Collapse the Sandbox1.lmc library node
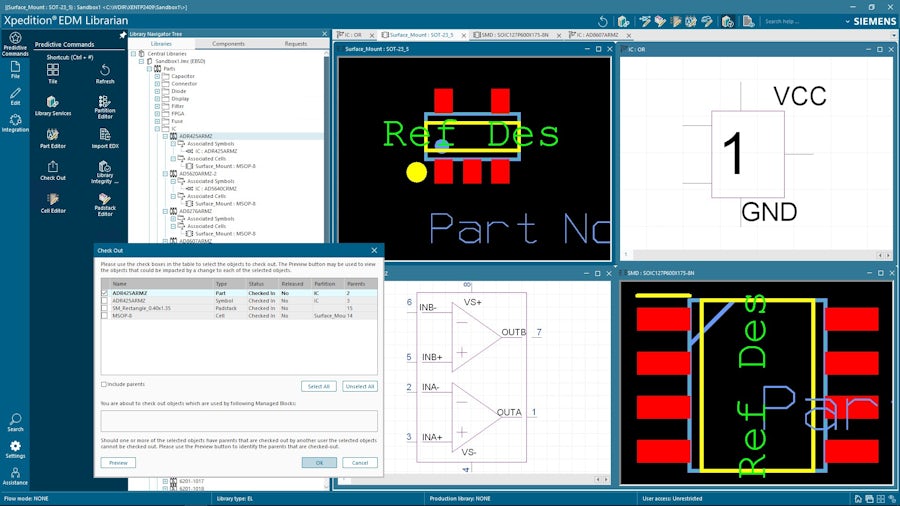Image resolution: width=900 pixels, height=506 pixels. point(142,61)
